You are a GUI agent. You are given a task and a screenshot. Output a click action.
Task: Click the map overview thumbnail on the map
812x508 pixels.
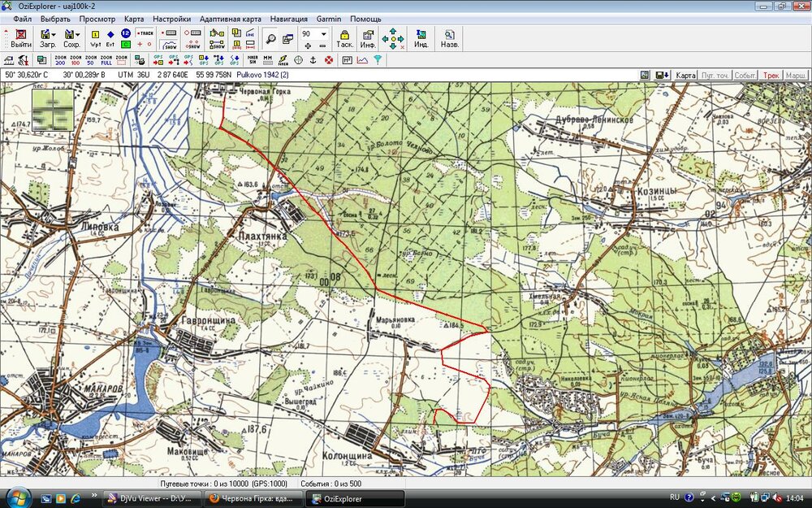[53, 110]
